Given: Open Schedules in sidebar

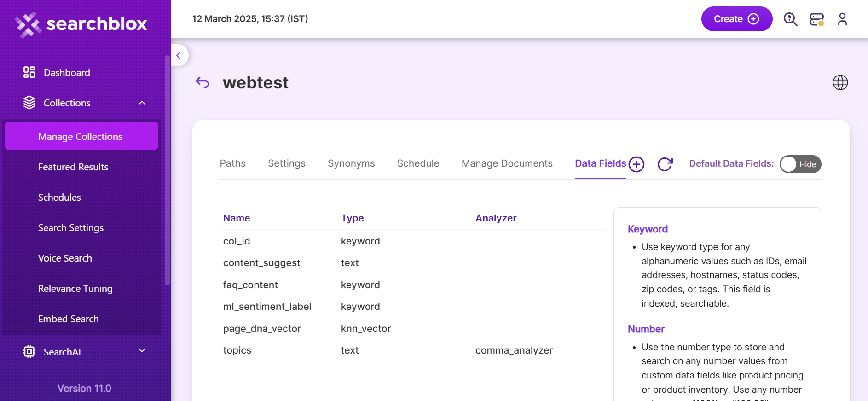Looking at the screenshot, I should coord(59,198).
